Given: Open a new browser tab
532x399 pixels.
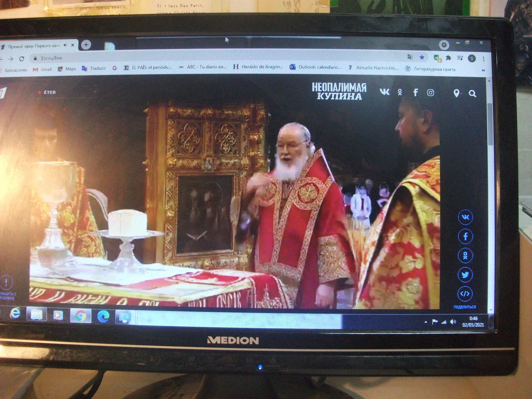Looking at the screenshot, I should click(86, 45).
